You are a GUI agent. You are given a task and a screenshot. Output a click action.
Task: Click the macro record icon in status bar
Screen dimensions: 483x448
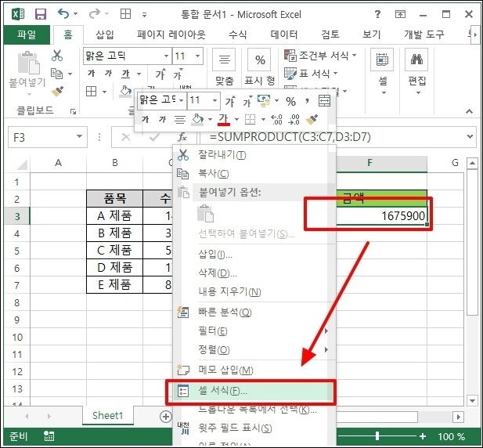[x=49, y=436]
